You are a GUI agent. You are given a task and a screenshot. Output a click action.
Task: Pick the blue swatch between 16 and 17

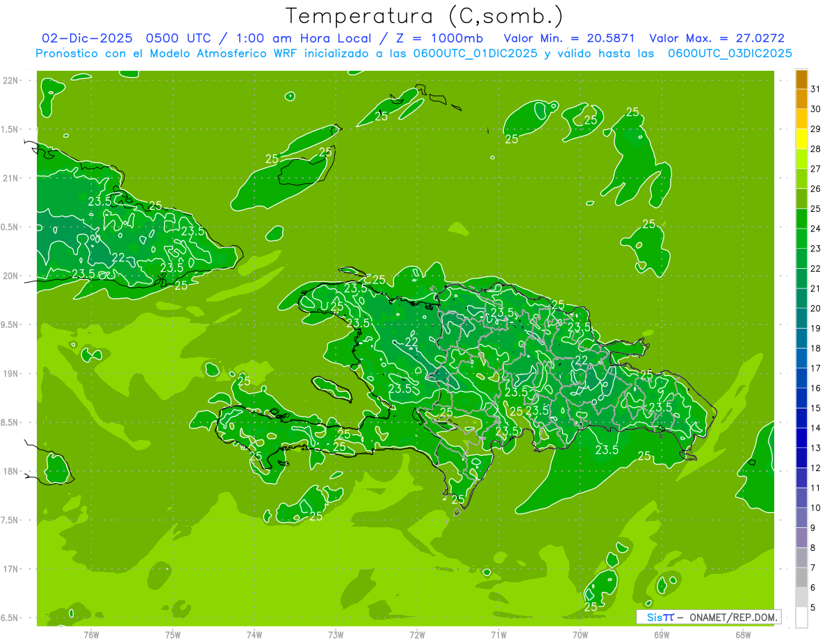(x=801, y=379)
